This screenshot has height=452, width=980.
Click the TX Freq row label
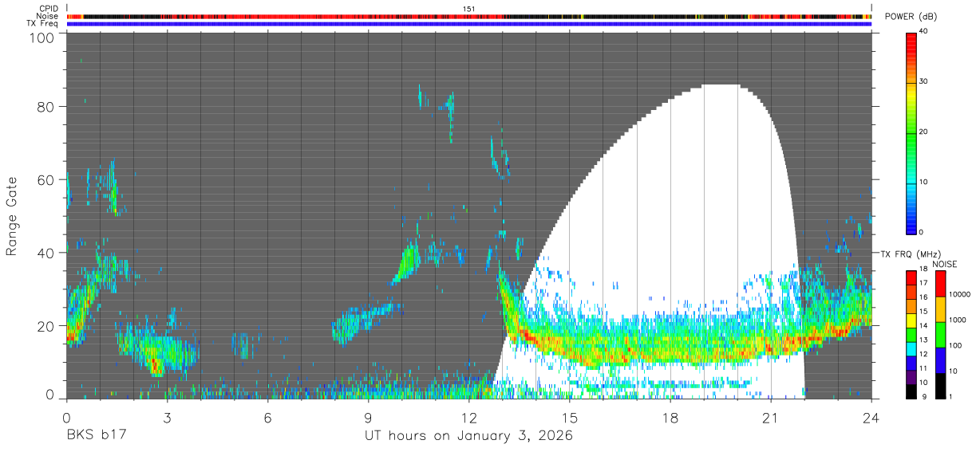(x=42, y=23)
